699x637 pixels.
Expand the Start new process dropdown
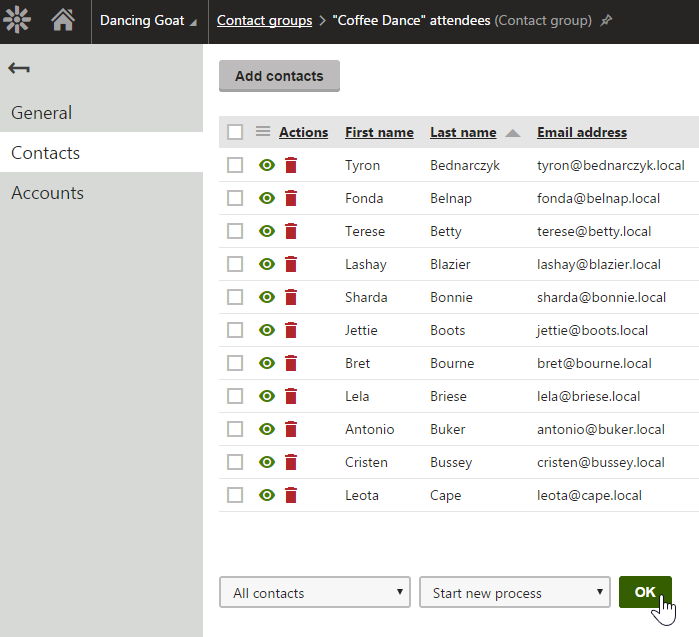[x=514, y=592]
